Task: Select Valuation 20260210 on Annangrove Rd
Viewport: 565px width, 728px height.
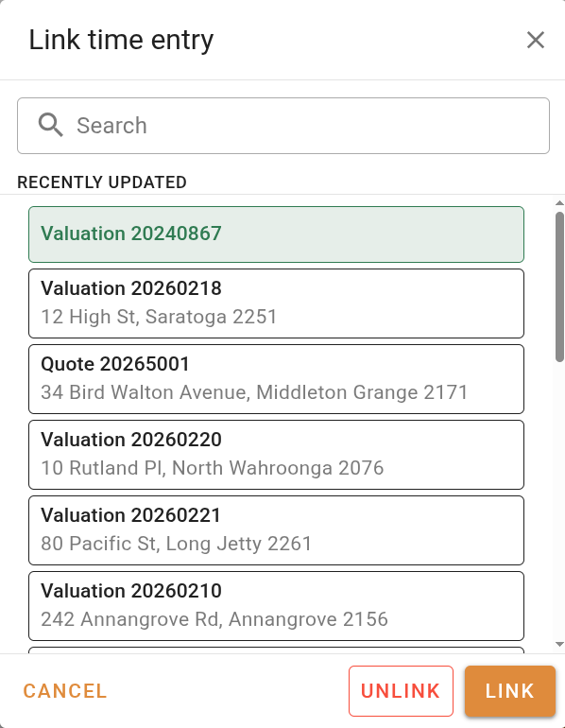Action: [x=276, y=606]
